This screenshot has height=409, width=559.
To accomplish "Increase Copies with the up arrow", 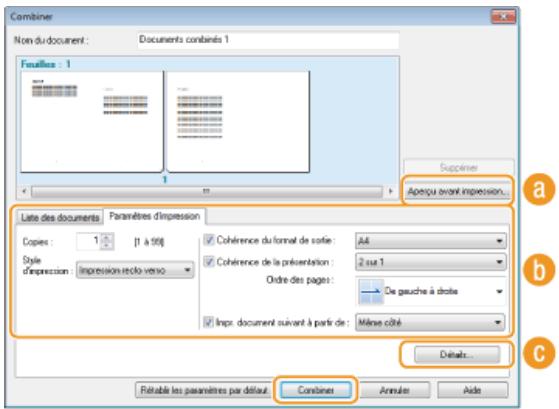I will pyautogui.click(x=107, y=237).
